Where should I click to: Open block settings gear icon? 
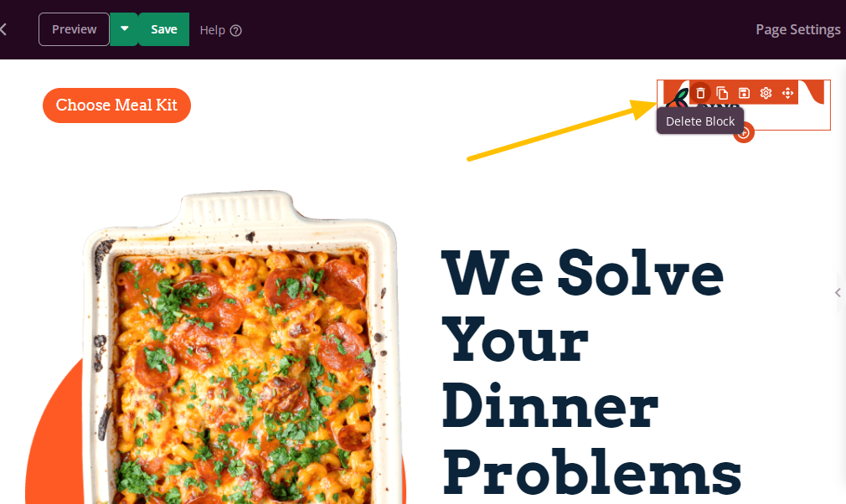point(766,93)
